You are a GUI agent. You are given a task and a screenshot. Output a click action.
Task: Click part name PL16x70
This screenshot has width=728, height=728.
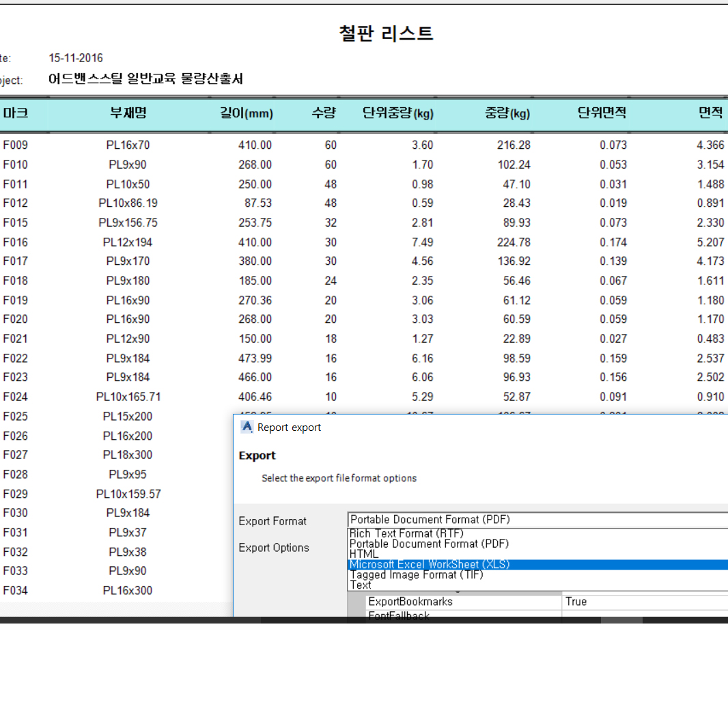coord(128,145)
